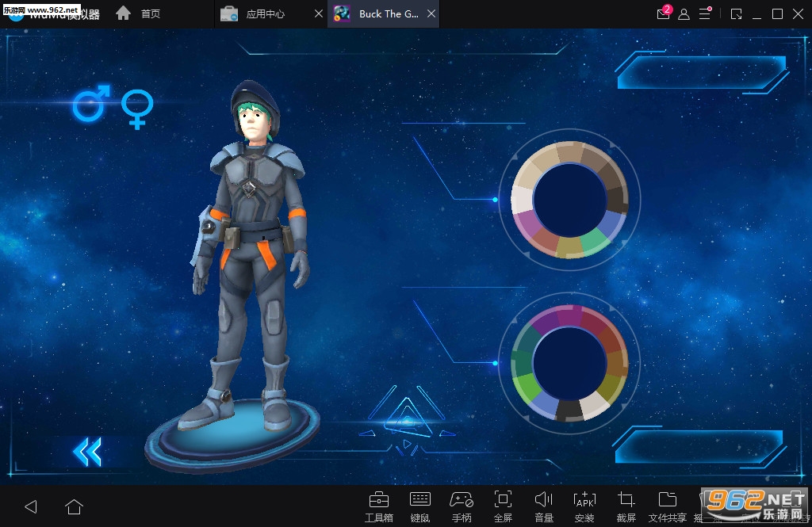Close the Buck The G... tab
Image resolution: width=812 pixels, height=527 pixels.
point(431,13)
